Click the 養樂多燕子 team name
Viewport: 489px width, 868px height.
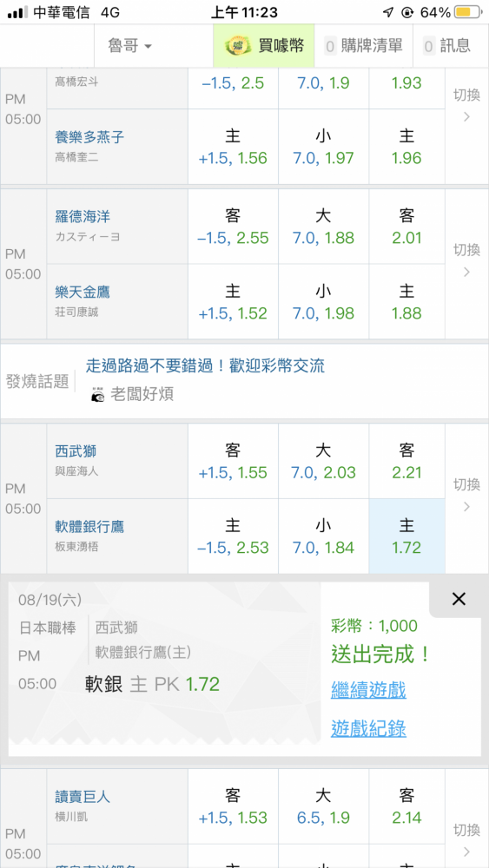pyautogui.click(x=89, y=137)
